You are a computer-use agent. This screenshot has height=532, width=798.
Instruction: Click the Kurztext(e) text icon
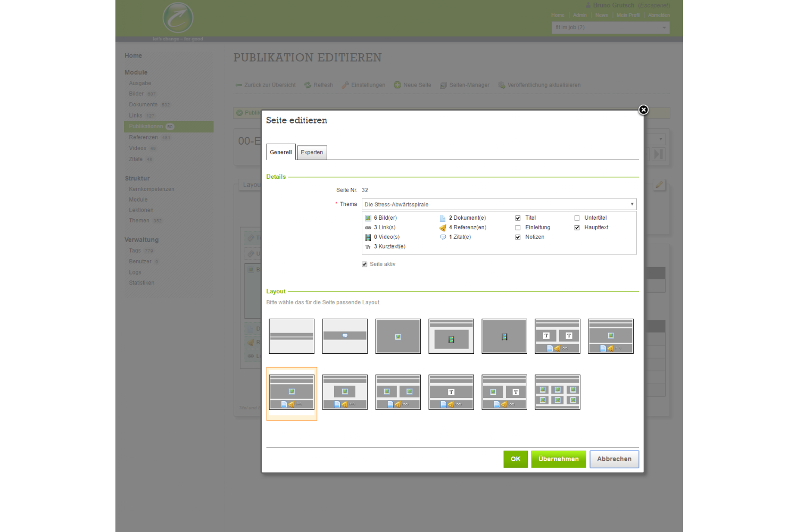368,247
